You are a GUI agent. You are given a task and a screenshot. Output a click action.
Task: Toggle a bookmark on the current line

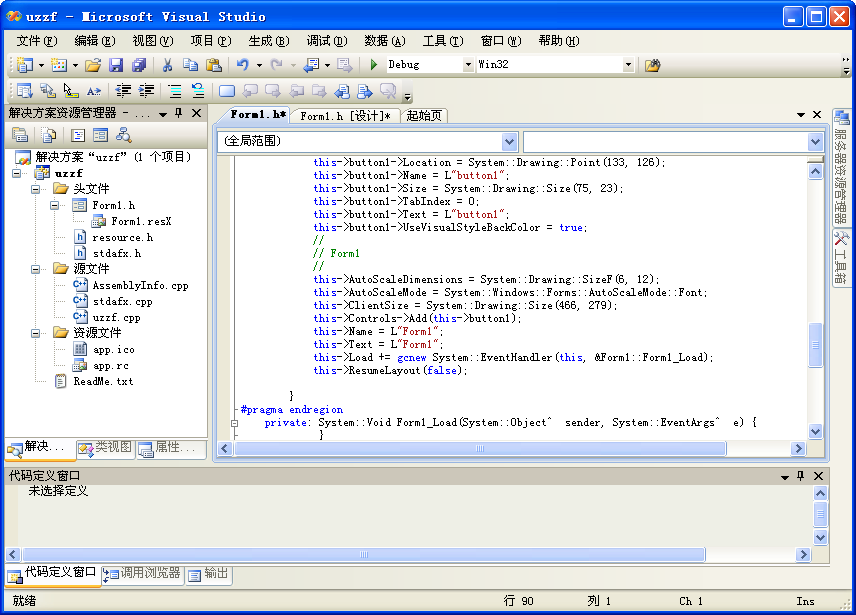[227, 91]
